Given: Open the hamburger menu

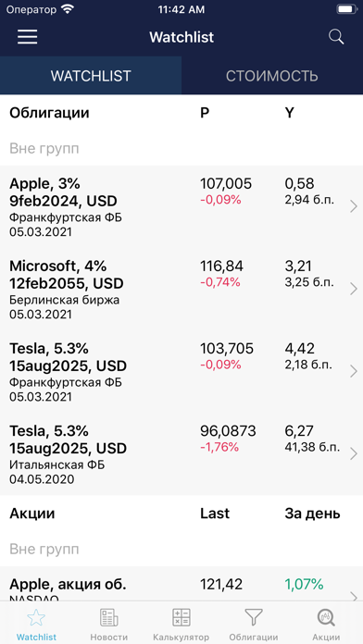Looking at the screenshot, I should click(27, 37).
